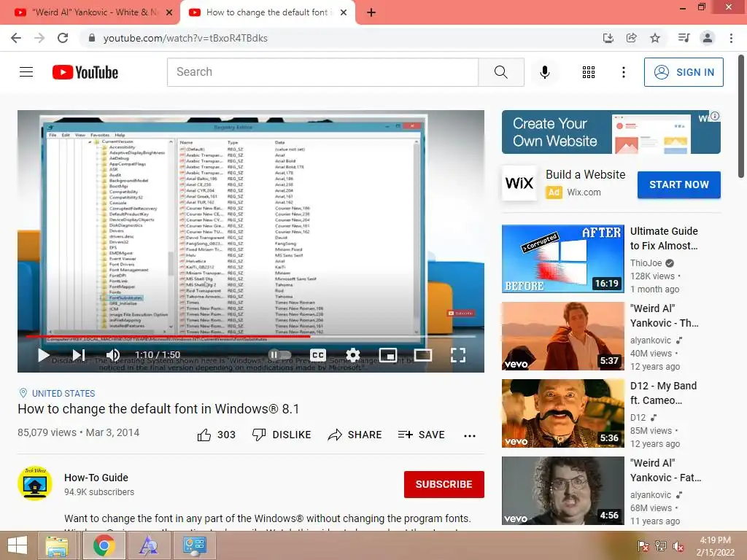Switch to theater mode
This screenshot has width=747, height=560.
(423, 355)
